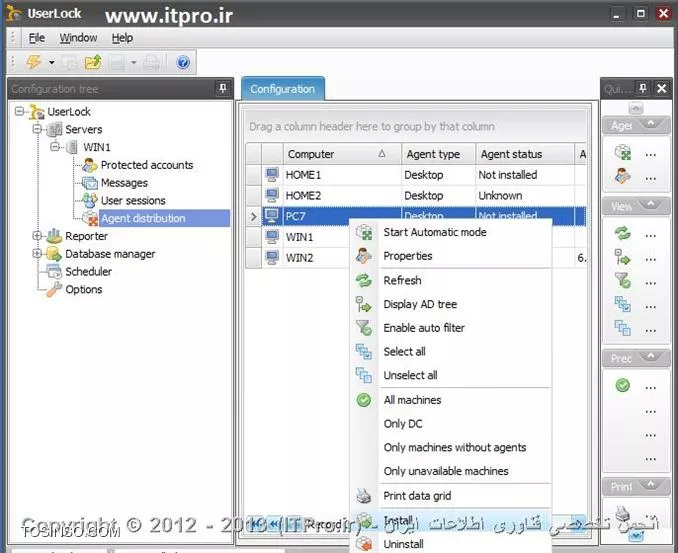Click auto filter funnel icon in side panel

[x=623, y=281]
